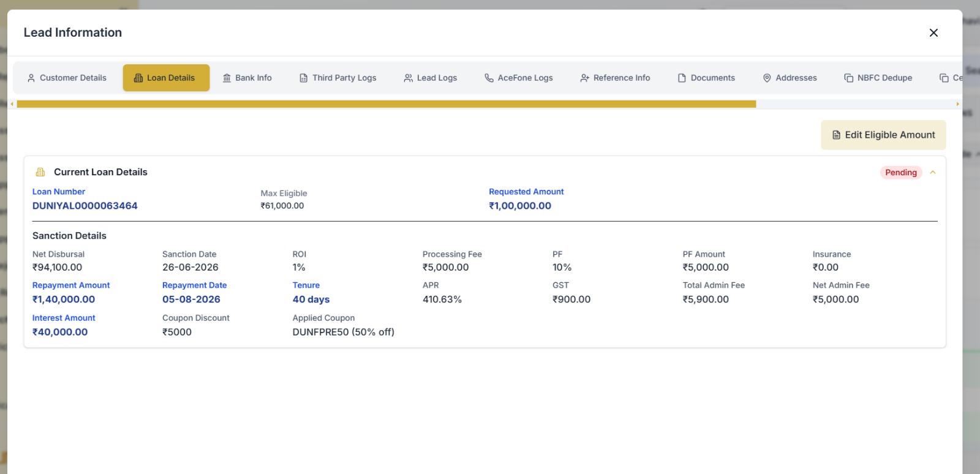The height and width of the screenshot is (474, 980).
Task: Click the copy icon on NBFC Dedupe
Action: click(x=849, y=78)
